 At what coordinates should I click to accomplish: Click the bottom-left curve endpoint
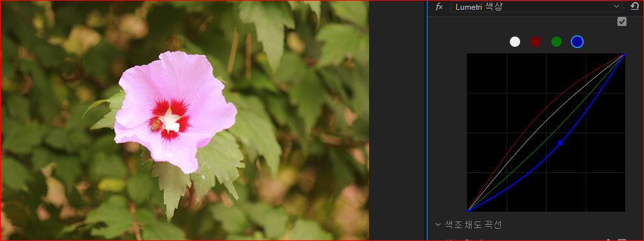(x=468, y=210)
